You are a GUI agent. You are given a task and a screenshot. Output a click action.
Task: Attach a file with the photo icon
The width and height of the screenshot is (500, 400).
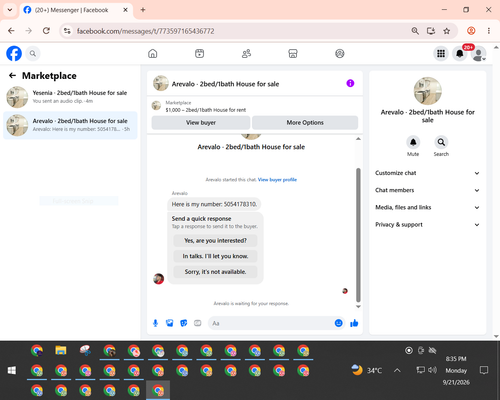click(170, 323)
